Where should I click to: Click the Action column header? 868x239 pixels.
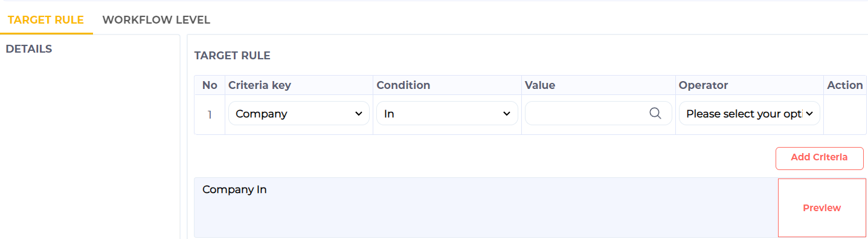click(845, 85)
